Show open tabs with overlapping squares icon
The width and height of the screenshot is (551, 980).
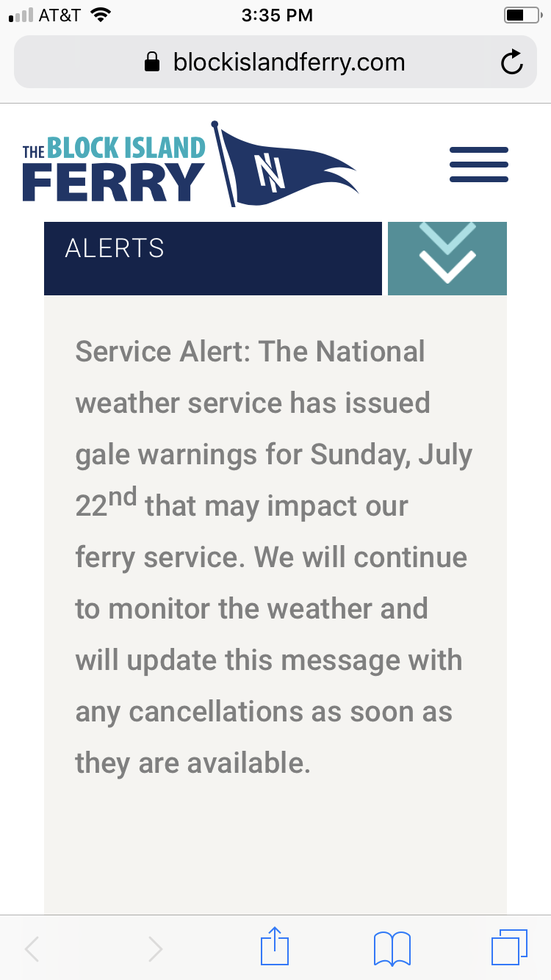509,948
